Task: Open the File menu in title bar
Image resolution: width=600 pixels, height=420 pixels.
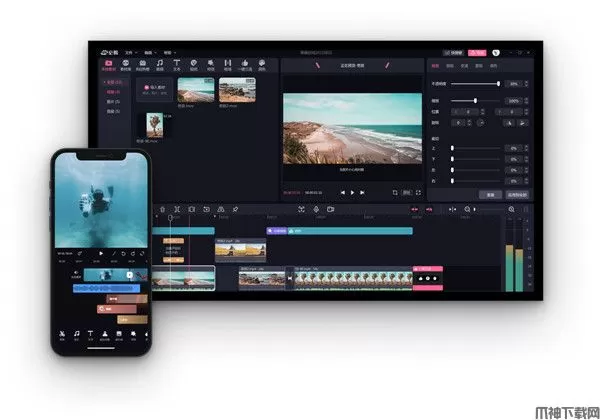Action: click(x=127, y=52)
